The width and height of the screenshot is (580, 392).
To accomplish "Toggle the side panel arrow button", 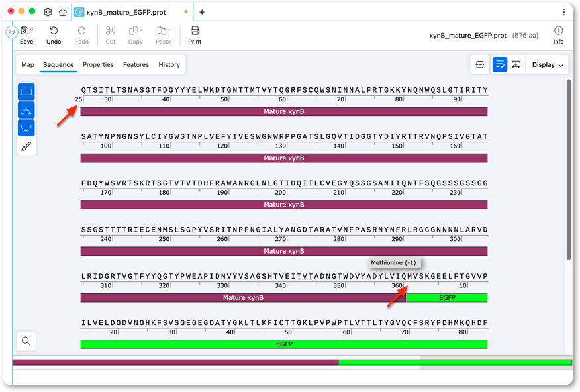I will click(x=12, y=32).
